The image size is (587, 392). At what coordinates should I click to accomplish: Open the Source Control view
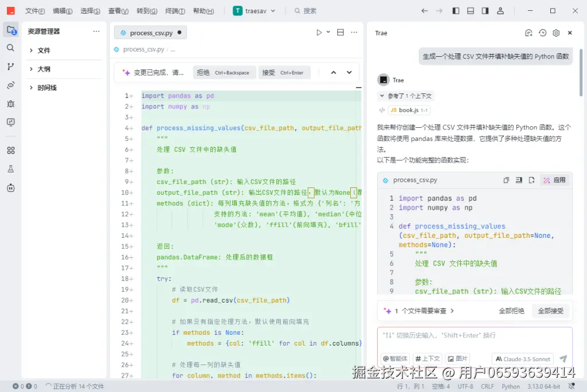pos(11,66)
